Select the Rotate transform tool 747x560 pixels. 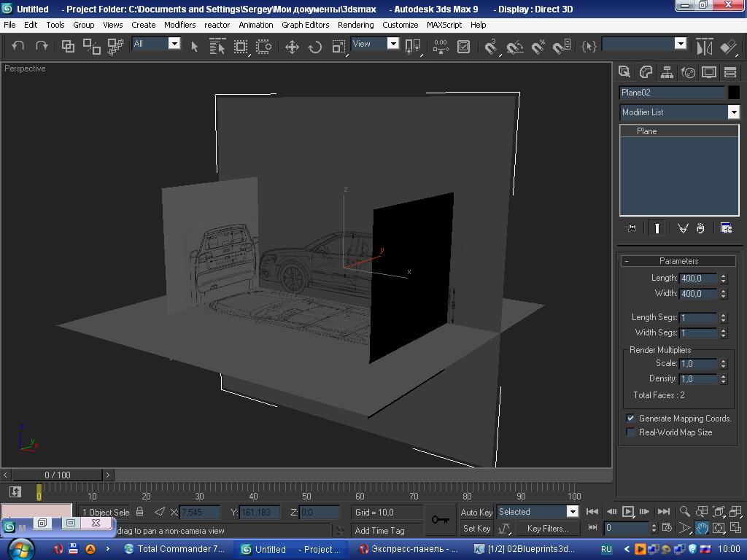click(315, 47)
